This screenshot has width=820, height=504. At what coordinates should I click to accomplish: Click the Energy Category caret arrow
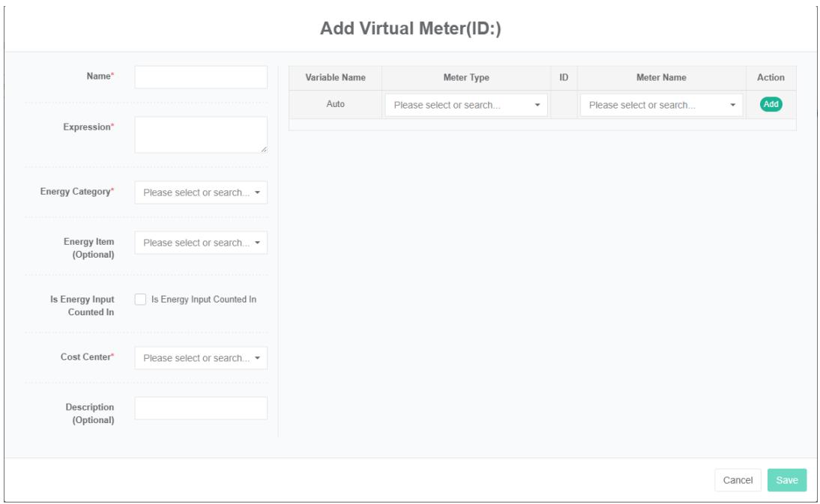click(258, 192)
